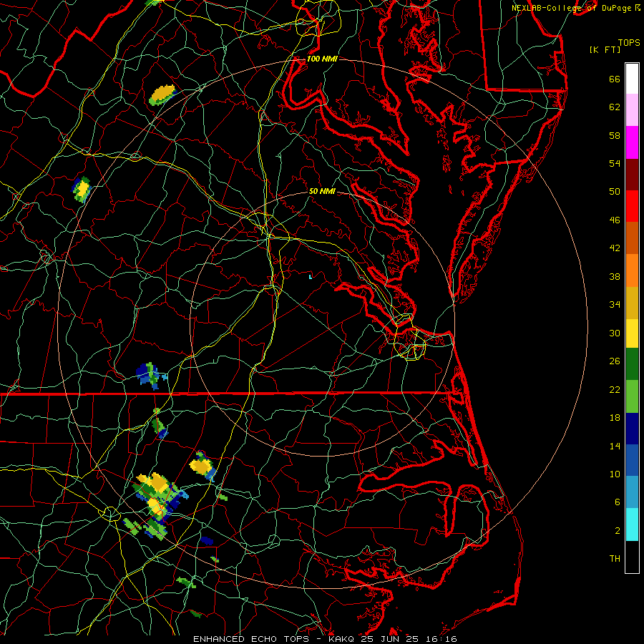Pick the cyan legend swatch
Screen dimensions: 644x644
tap(632, 525)
